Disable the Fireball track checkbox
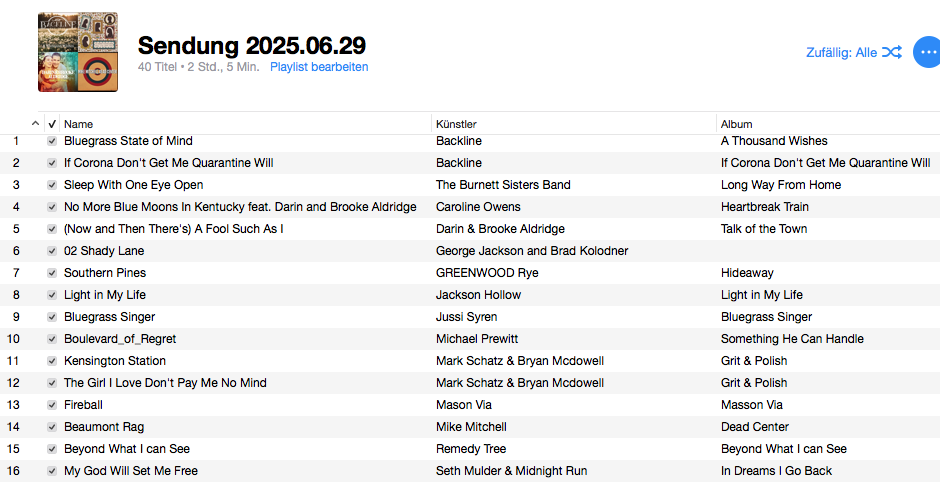Image resolution: width=940 pixels, height=485 pixels. pyautogui.click(x=52, y=405)
